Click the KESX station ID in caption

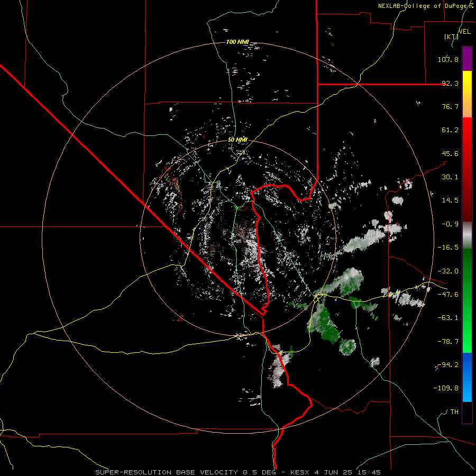[300, 472]
